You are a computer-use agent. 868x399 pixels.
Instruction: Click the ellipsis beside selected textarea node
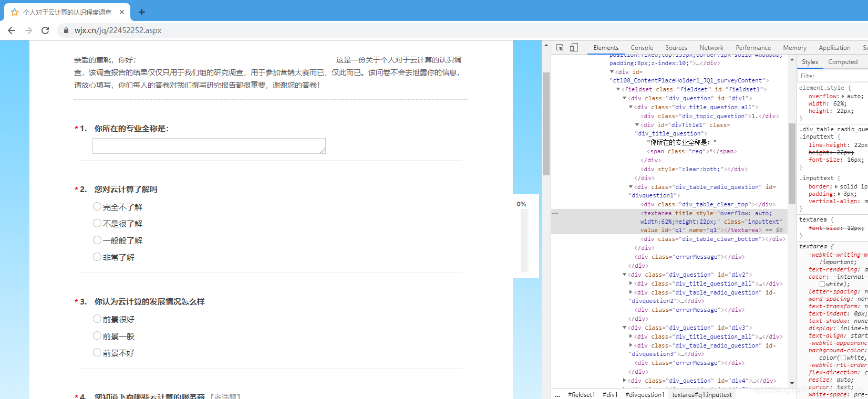pyautogui.click(x=555, y=213)
